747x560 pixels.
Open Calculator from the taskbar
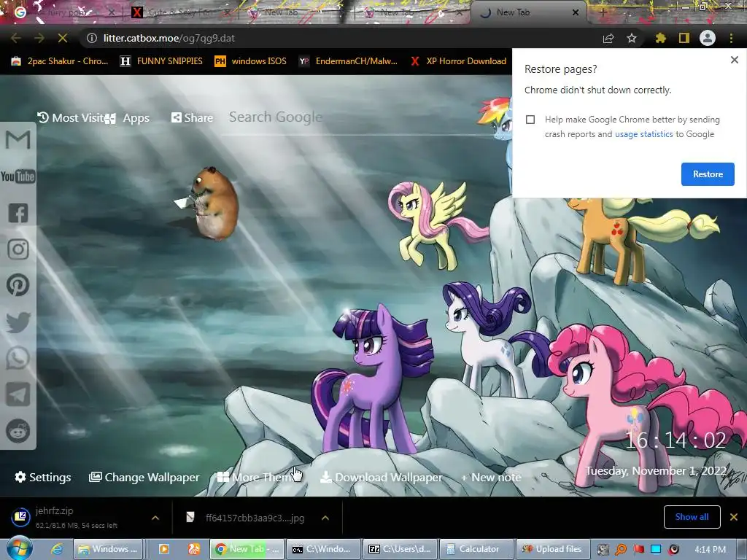477,549
